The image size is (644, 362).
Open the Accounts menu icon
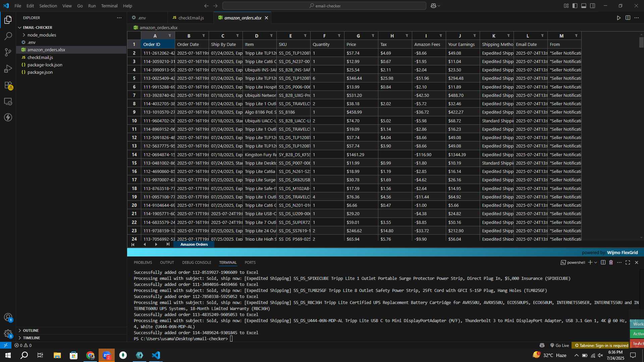[8, 317]
